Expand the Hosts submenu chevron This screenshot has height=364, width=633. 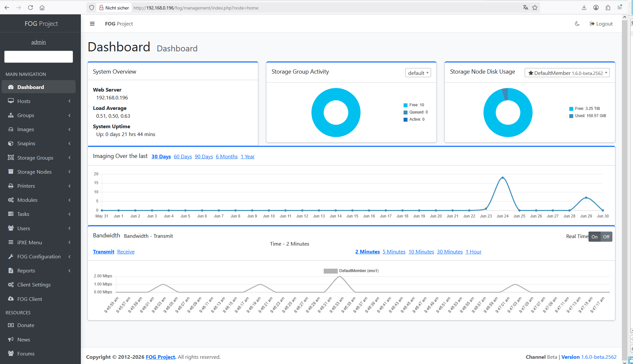[x=69, y=101]
